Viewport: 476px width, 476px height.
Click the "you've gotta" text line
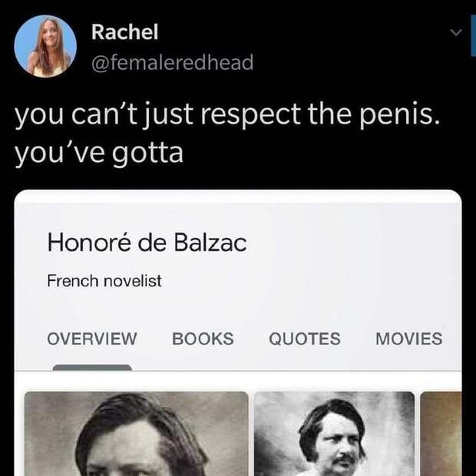[100, 153]
